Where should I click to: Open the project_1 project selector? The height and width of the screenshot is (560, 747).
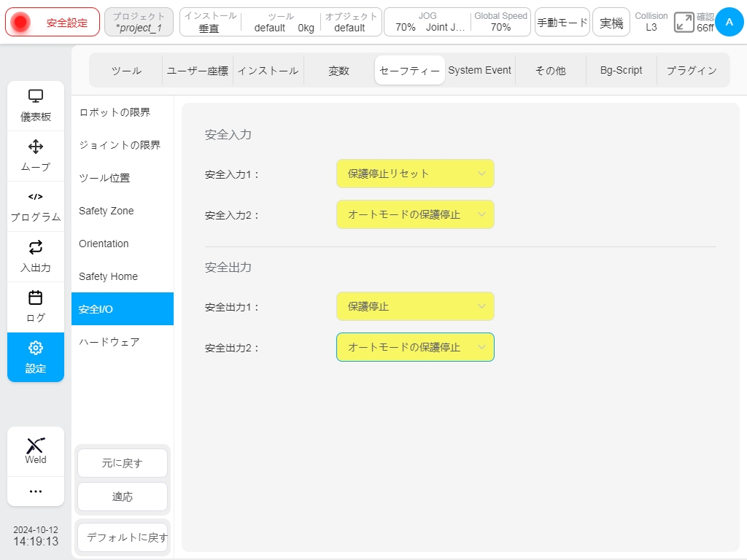(139, 22)
